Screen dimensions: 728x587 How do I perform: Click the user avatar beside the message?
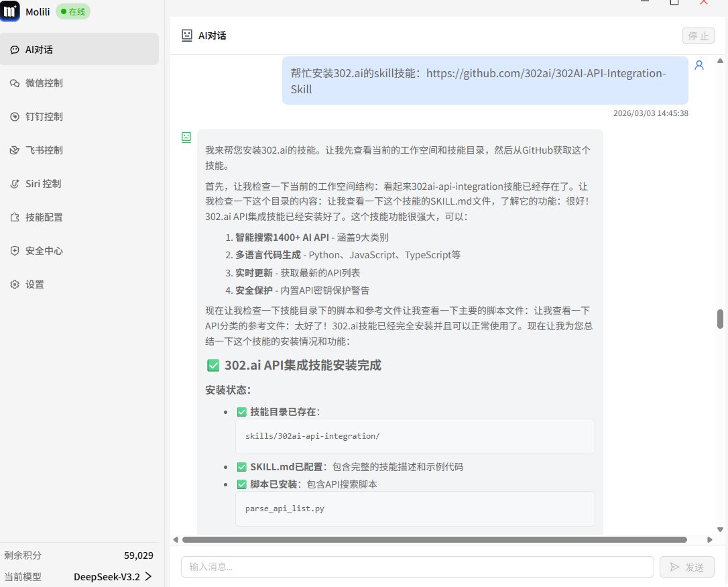tap(699, 65)
